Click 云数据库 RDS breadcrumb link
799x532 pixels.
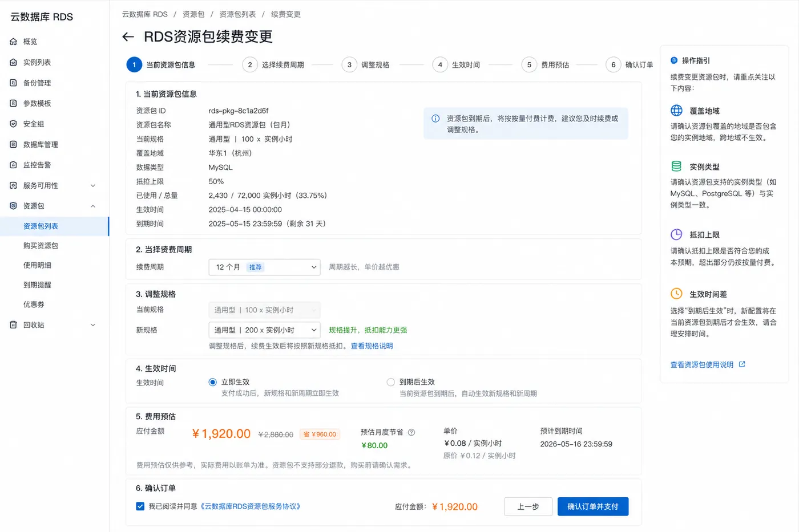145,14
